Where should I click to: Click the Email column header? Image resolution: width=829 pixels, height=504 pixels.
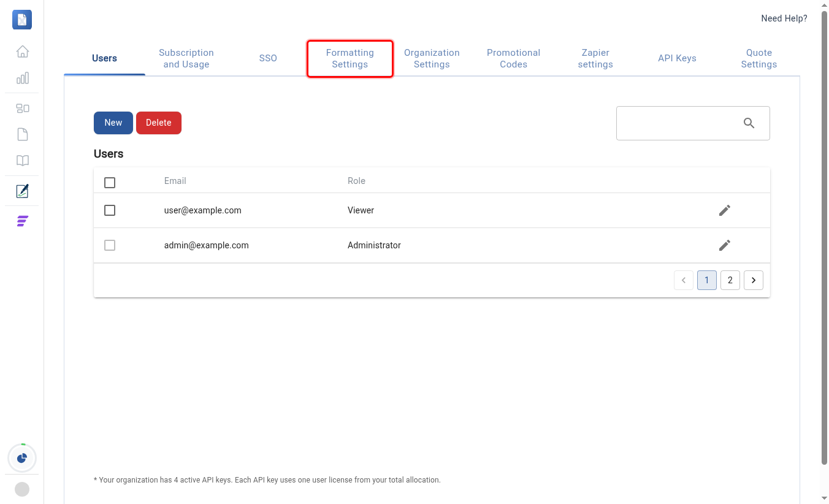[175, 181]
